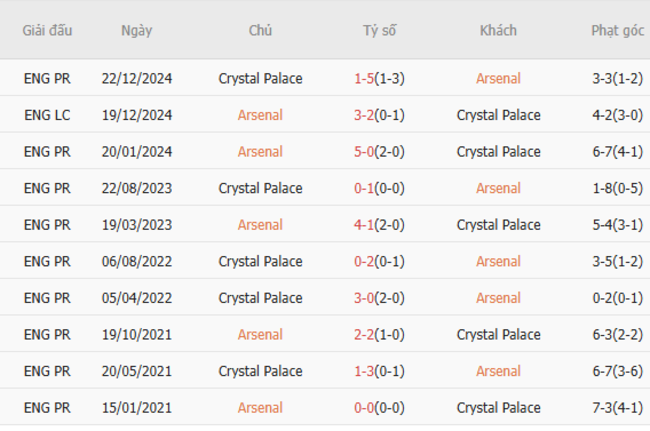Open the 4-1 score from 19/03/2023

coord(365,225)
